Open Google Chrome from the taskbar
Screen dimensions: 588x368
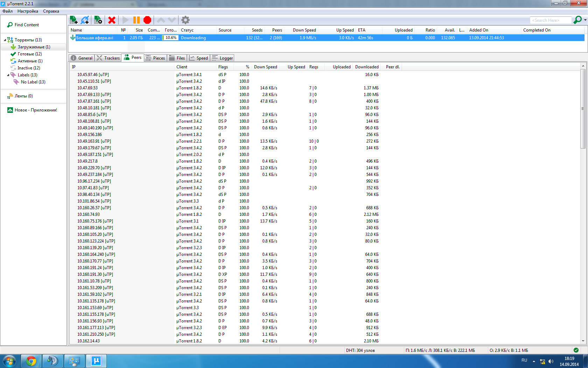coord(31,361)
